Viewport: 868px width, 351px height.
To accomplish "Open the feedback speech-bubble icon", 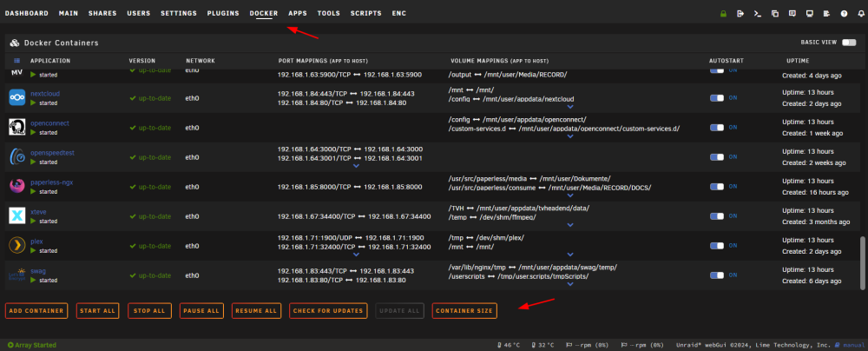I will coord(792,14).
